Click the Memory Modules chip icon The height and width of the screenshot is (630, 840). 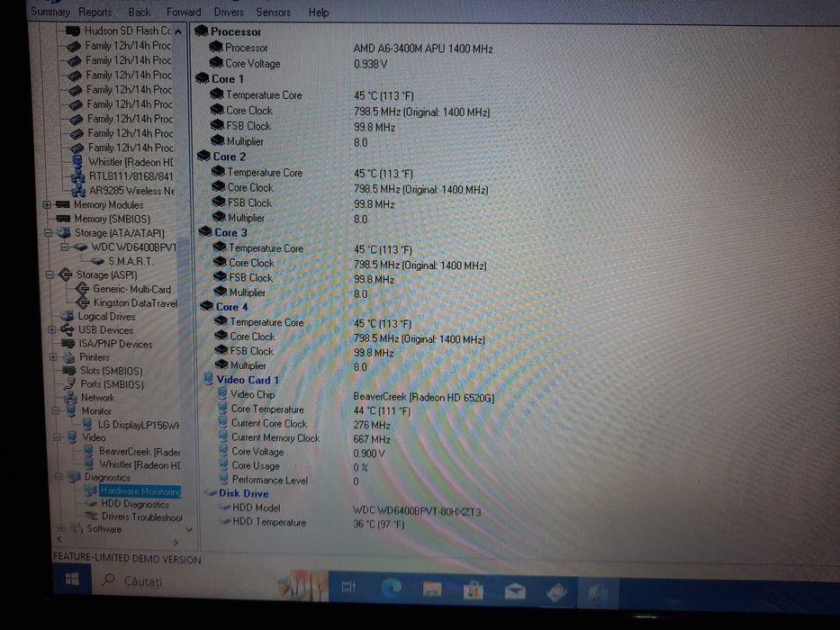[x=63, y=204]
